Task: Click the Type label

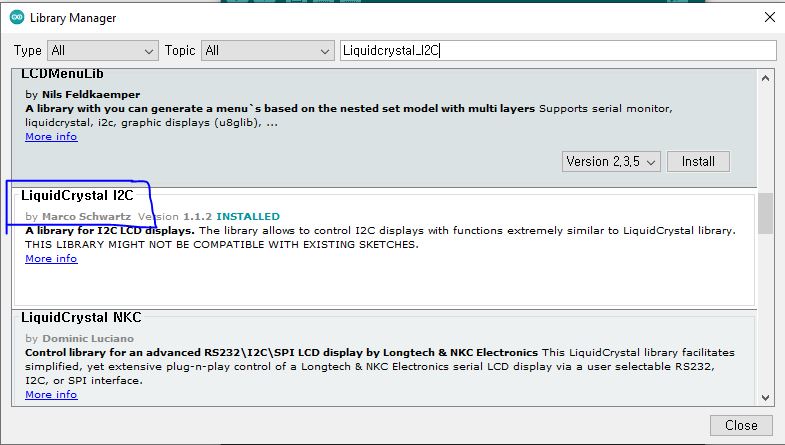Action: click(28, 51)
